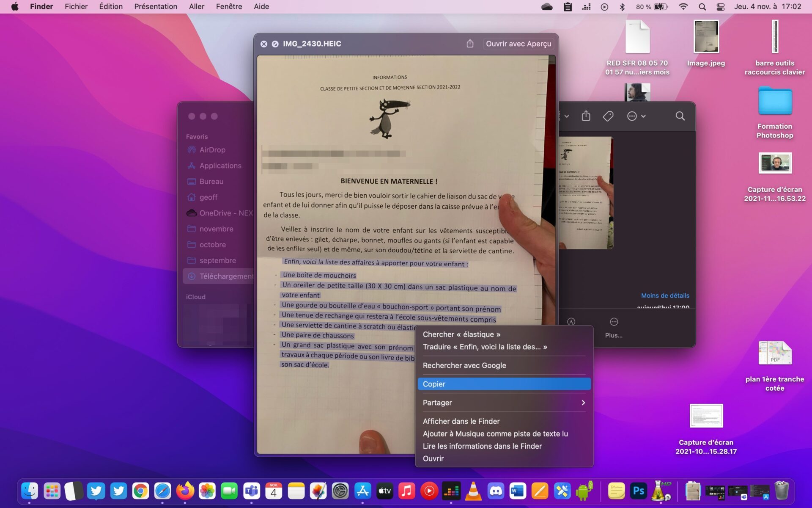Click the markup icon in Finder preview pane
This screenshot has width=812, height=508.
(571, 322)
